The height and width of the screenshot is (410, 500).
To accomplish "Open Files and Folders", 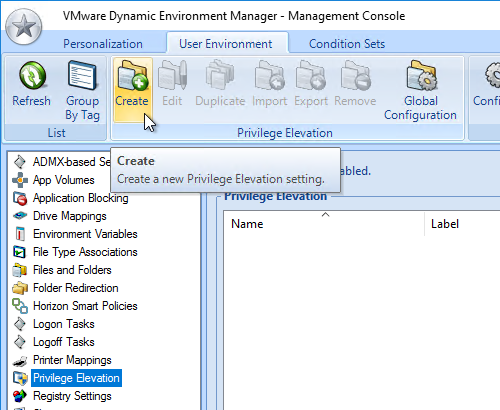I will (72, 270).
